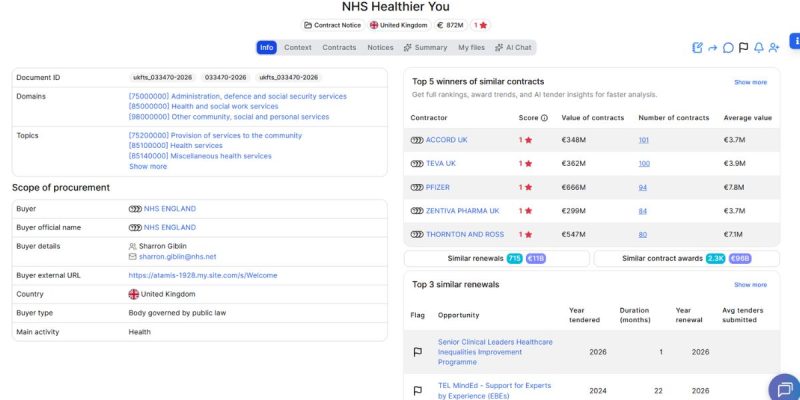Click the company icon beside ZENTIVA PHARMA UK
The height and width of the screenshot is (400, 800).
417,211
